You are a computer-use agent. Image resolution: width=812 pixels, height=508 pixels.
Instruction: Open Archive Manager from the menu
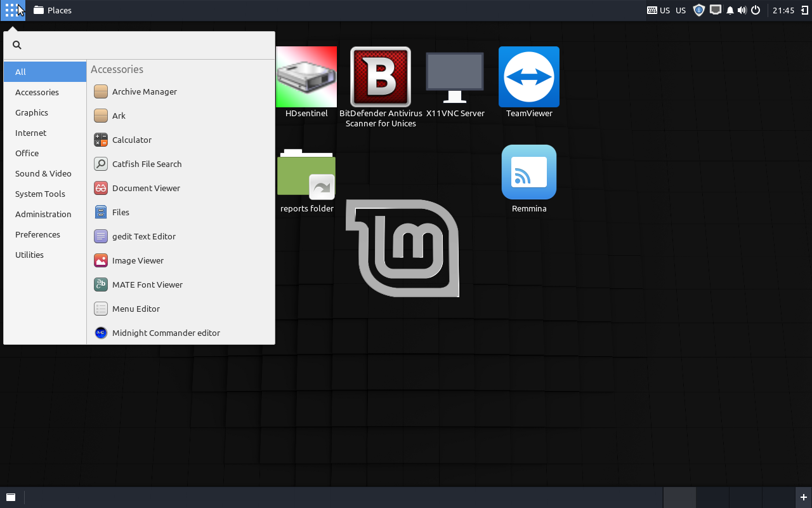coord(180,91)
